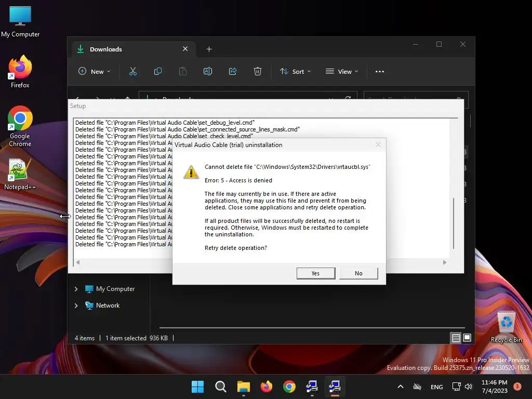Click the Rename icon in Explorer toolbar
Image resolution: width=532 pixels, height=399 pixels.
208,72
